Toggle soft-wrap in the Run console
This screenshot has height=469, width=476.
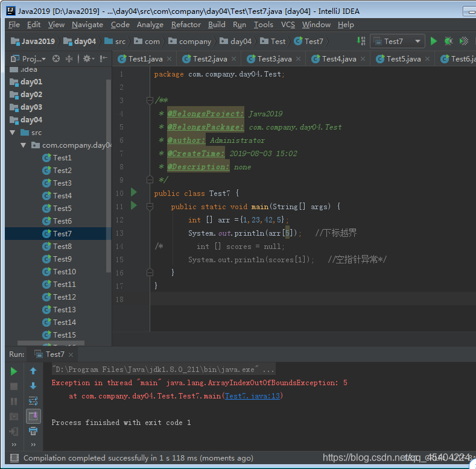[33, 401]
